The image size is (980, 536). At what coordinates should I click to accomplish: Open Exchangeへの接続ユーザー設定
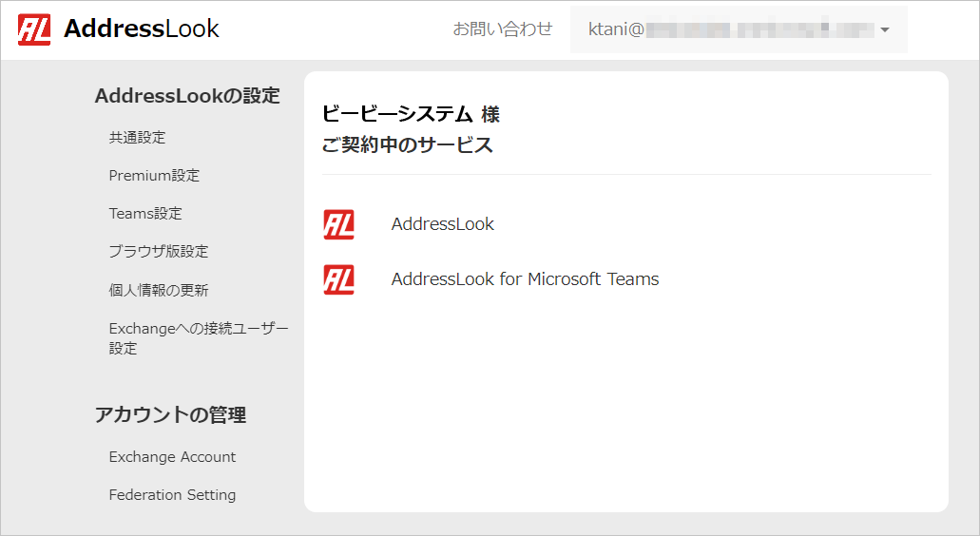tap(199, 338)
